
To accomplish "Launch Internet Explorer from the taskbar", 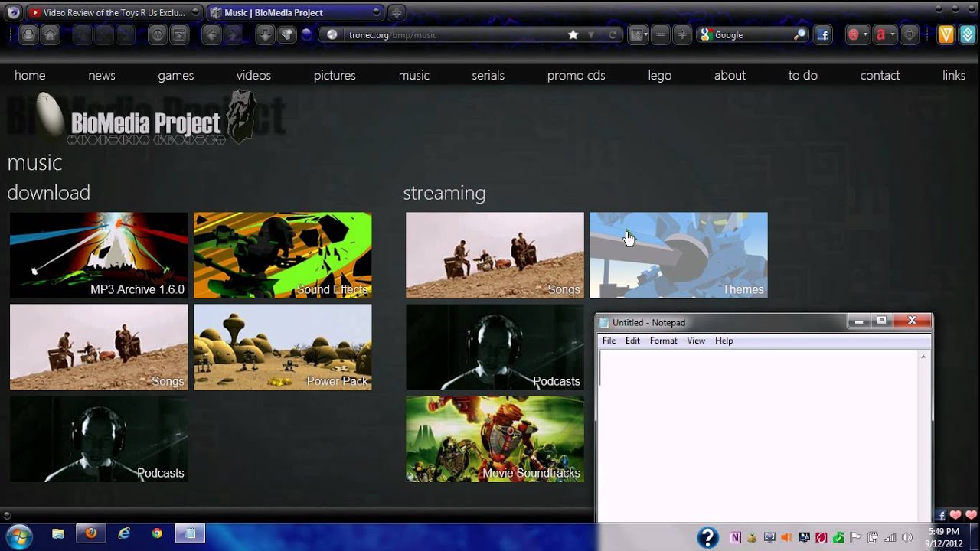I will (124, 533).
